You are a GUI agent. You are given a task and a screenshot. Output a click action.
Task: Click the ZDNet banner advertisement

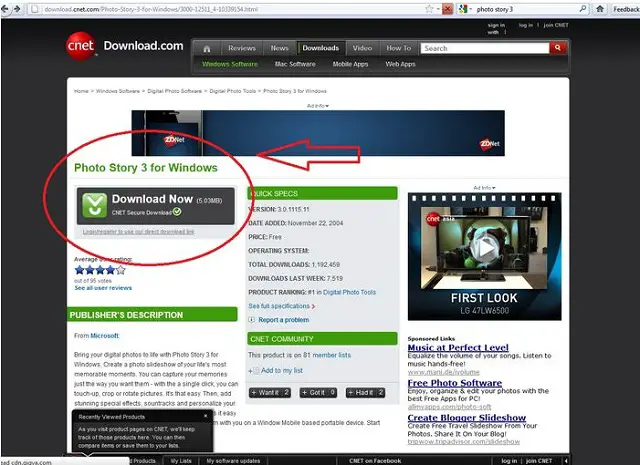point(318,133)
